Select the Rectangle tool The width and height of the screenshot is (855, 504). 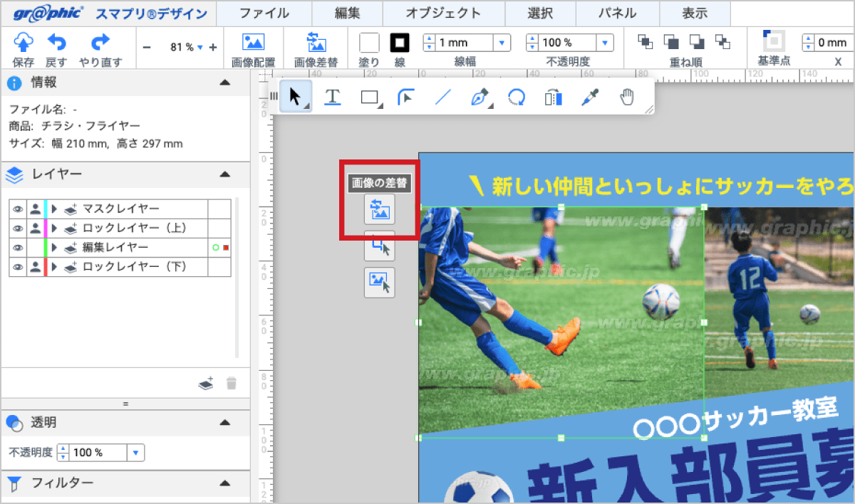pos(369,96)
